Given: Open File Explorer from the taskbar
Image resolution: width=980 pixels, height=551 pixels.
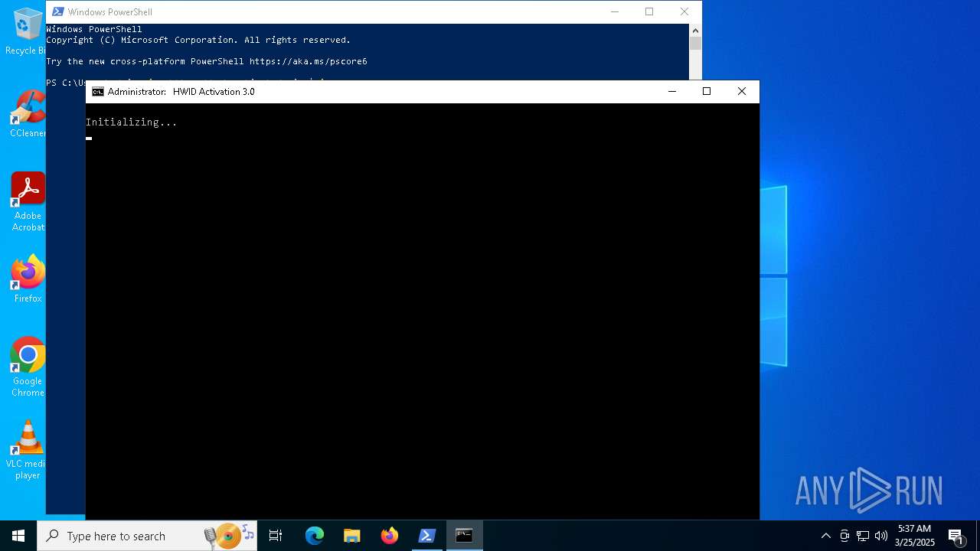Looking at the screenshot, I should (x=351, y=536).
